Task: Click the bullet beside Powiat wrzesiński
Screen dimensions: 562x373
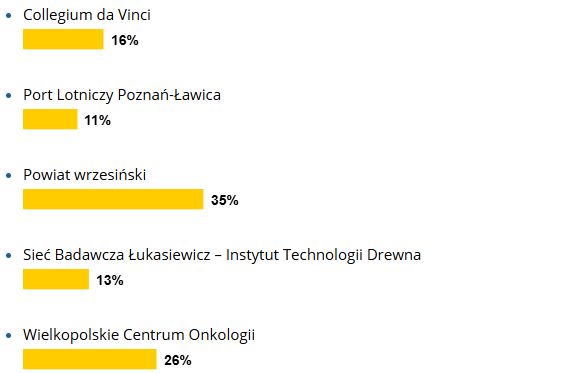Action: coord(9,175)
